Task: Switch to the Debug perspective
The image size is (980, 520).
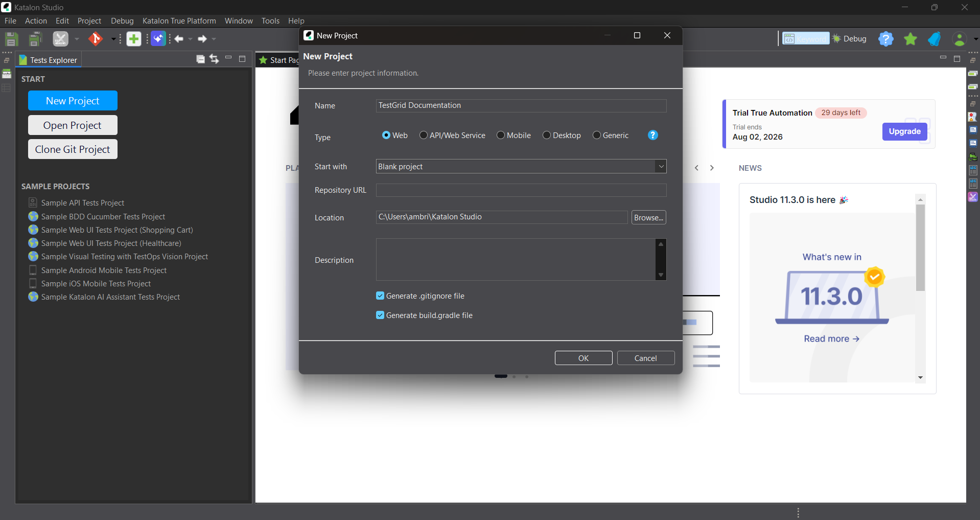Action: click(x=849, y=39)
